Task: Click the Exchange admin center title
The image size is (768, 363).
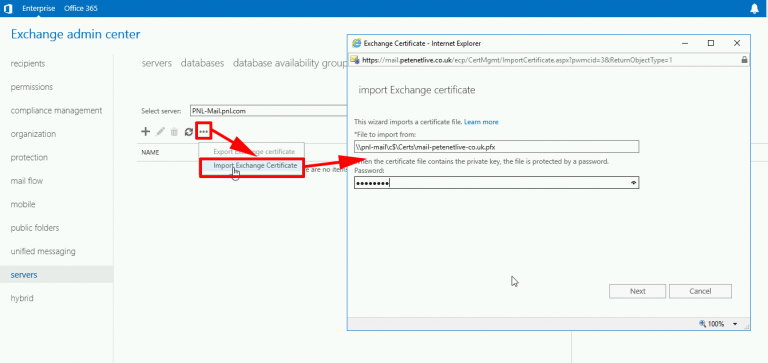Action: pos(75,34)
